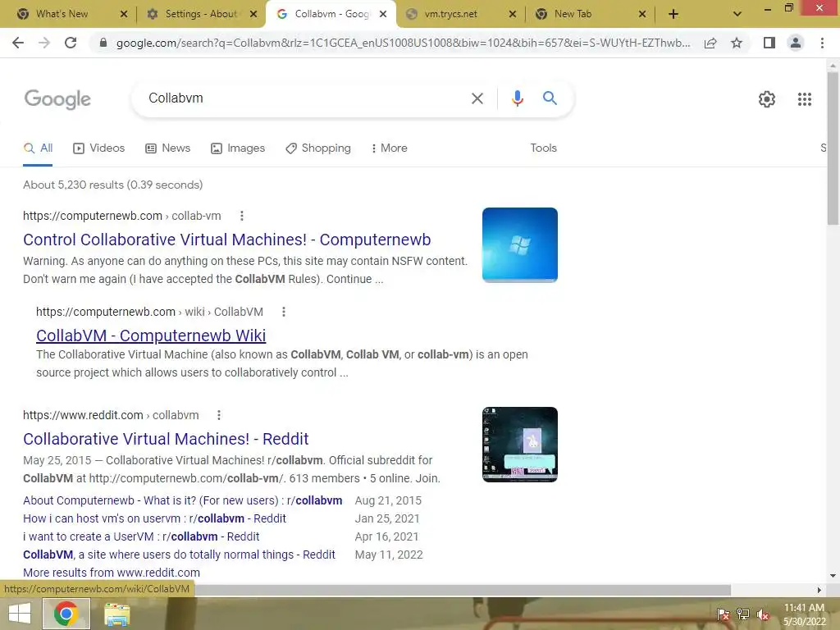Go back to the previous page
Screen dimensions: 840x630
coord(18,43)
